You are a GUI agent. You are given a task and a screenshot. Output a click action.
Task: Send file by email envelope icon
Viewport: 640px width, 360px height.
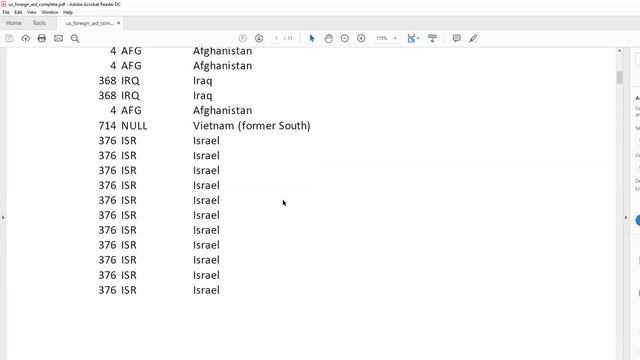(x=58, y=38)
